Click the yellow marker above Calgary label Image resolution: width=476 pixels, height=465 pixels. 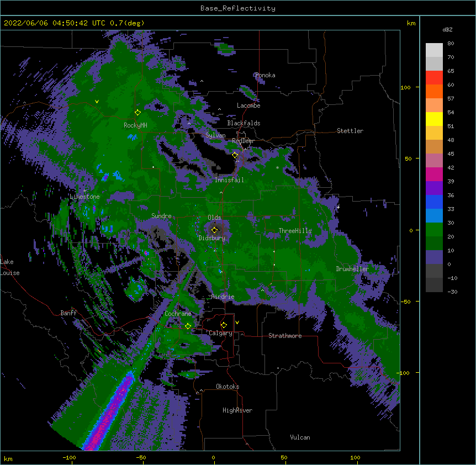point(224,325)
